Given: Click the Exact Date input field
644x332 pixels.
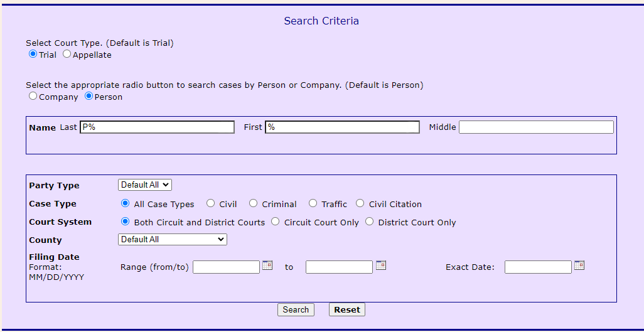Looking at the screenshot, I should 538,267.
